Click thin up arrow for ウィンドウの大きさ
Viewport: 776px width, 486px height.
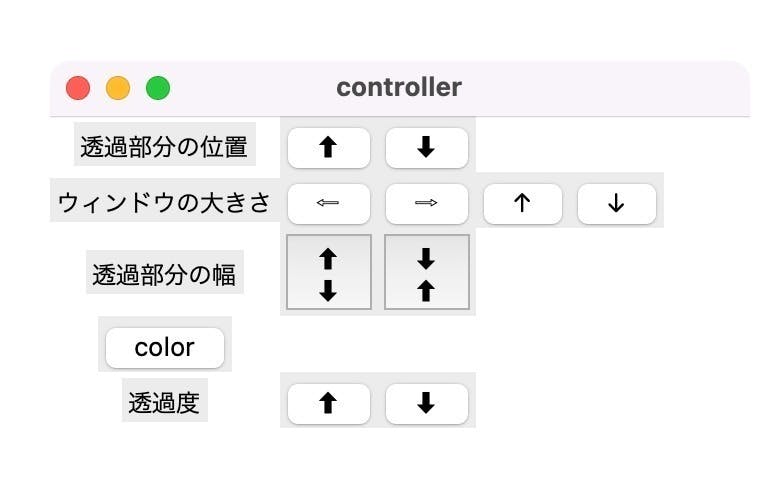coord(523,203)
